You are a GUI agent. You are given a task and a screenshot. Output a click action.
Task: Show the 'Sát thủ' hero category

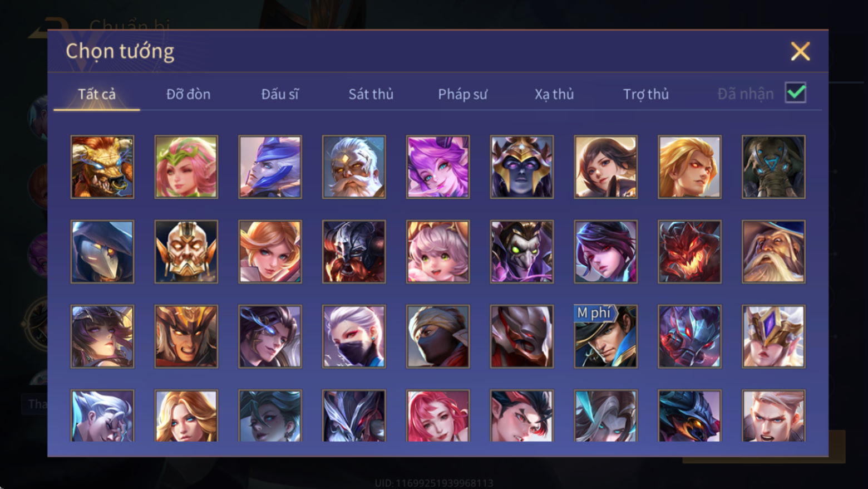click(371, 94)
